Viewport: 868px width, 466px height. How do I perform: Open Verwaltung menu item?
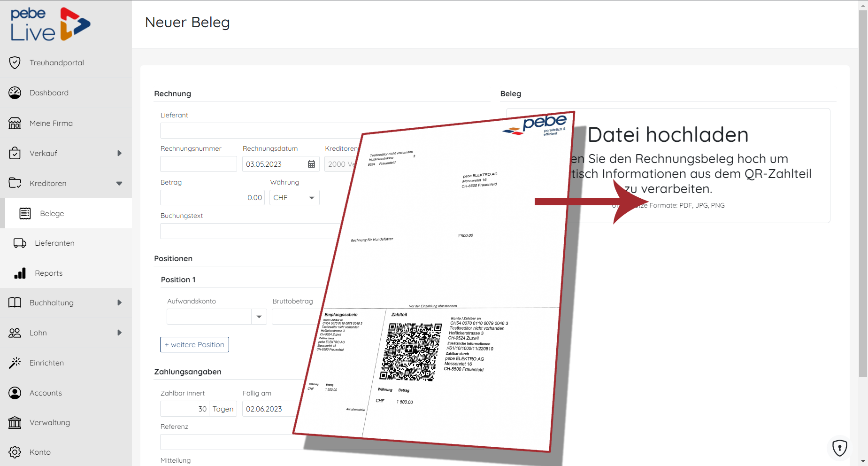click(66, 422)
